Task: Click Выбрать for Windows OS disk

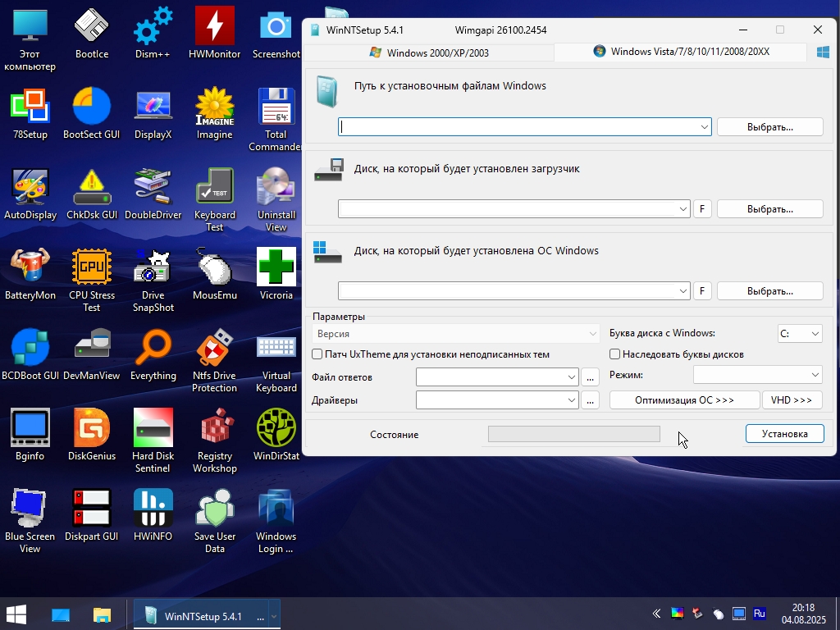Action: pyautogui.click(x=769, y=291)
